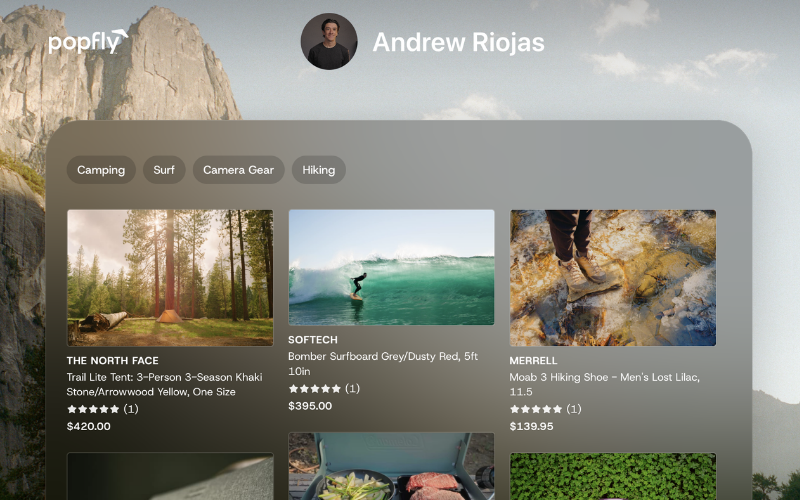Select the Camping category filter
The image size is (800, 500).
pyautogui.click(x=101, y=170)
